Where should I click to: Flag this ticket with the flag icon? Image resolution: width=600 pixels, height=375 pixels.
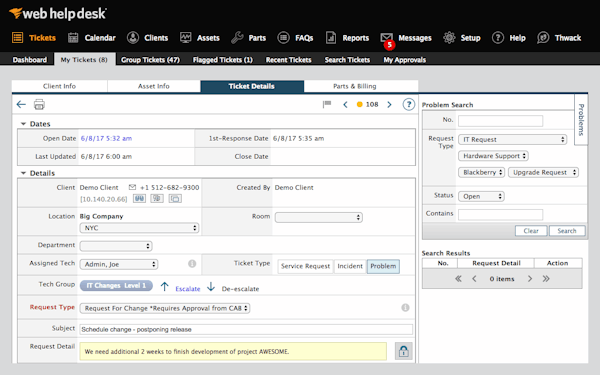326,104
